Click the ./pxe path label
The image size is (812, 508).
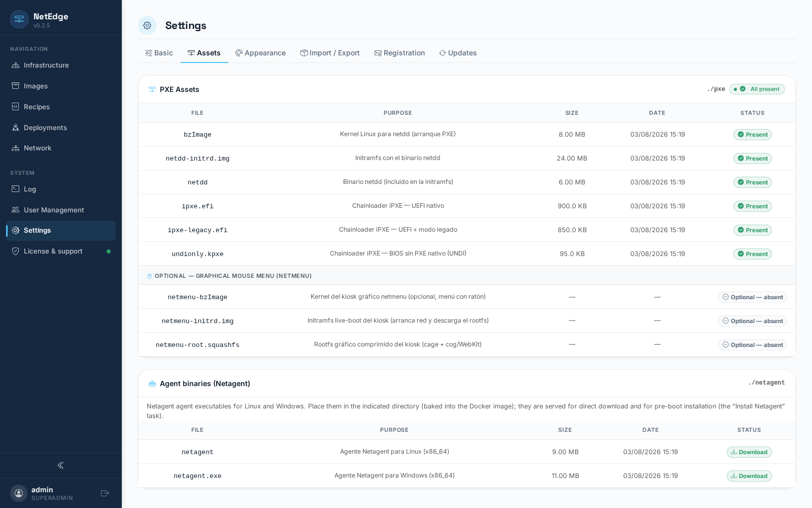tap(716, 89)
